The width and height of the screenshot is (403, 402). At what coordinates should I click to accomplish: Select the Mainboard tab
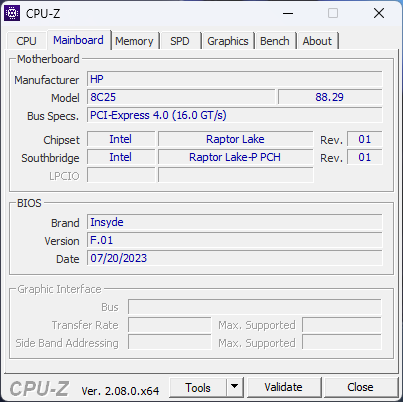click(78, 40)
